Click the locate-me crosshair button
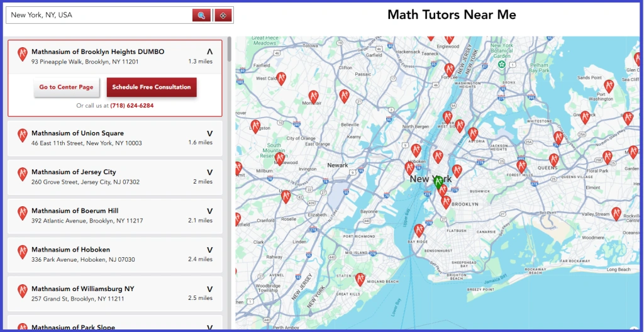 click(223, 15)
